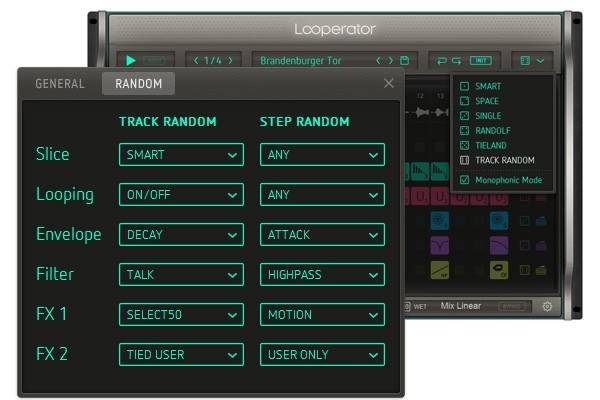This screenshot has height=400, width=600.
Task: Open the Brandenburger Tor preset name
Action: [x=300, y=61]
